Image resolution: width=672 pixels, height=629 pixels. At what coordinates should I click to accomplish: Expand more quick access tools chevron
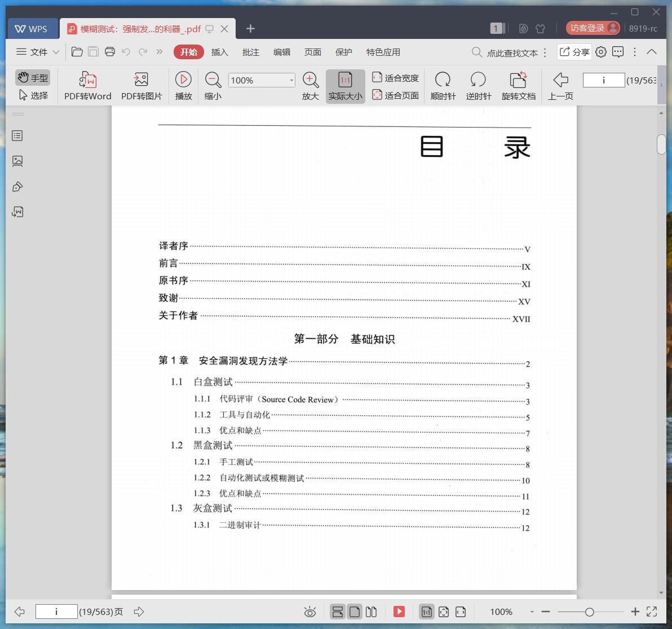point(160,52)
